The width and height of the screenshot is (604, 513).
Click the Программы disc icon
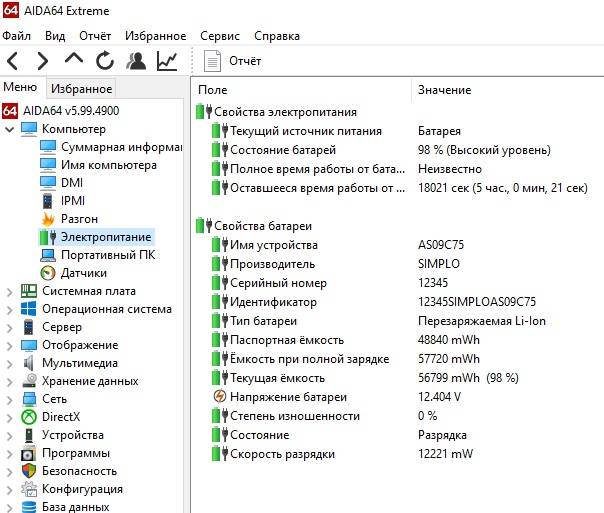[29, 453]
